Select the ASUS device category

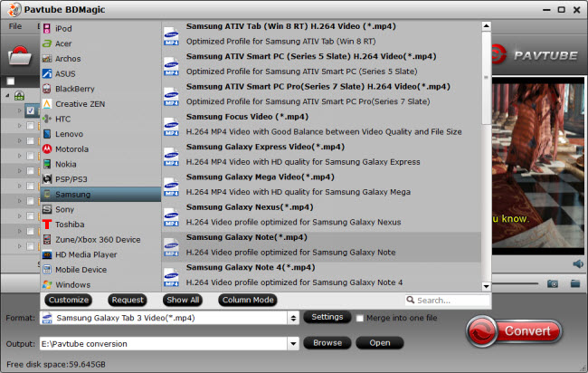click(100, 73)
